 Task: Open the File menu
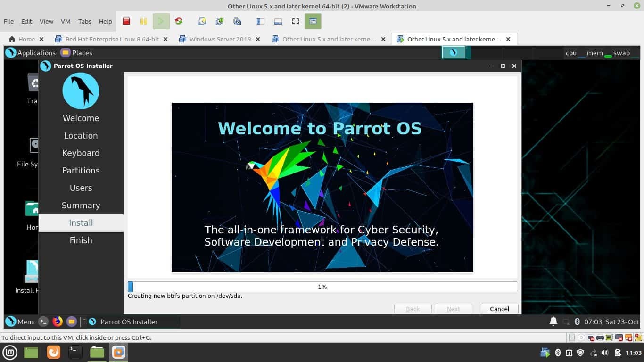9,21
